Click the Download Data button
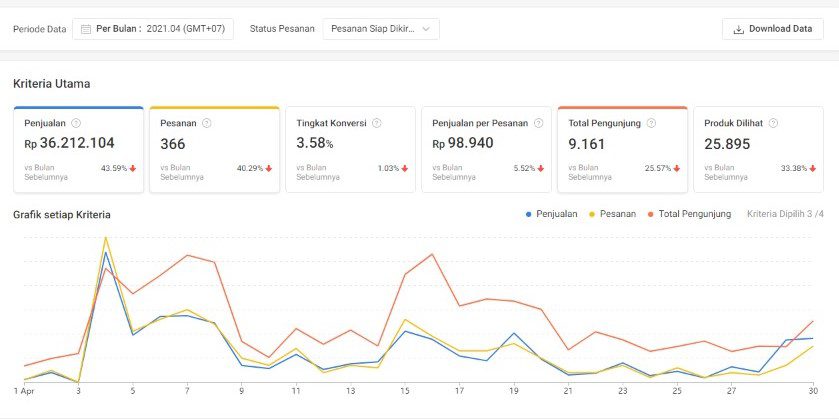This screenshot has height=419, width=839. click(773, 29)
